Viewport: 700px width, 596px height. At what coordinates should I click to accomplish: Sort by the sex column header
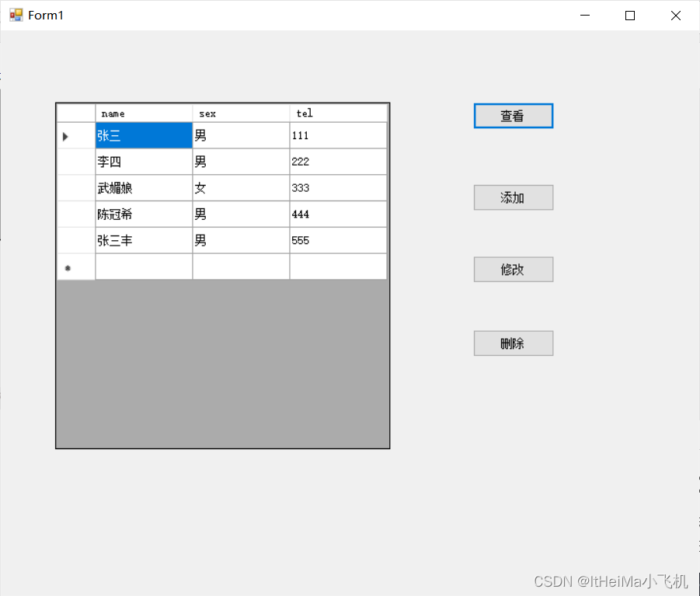coord(241,113)
